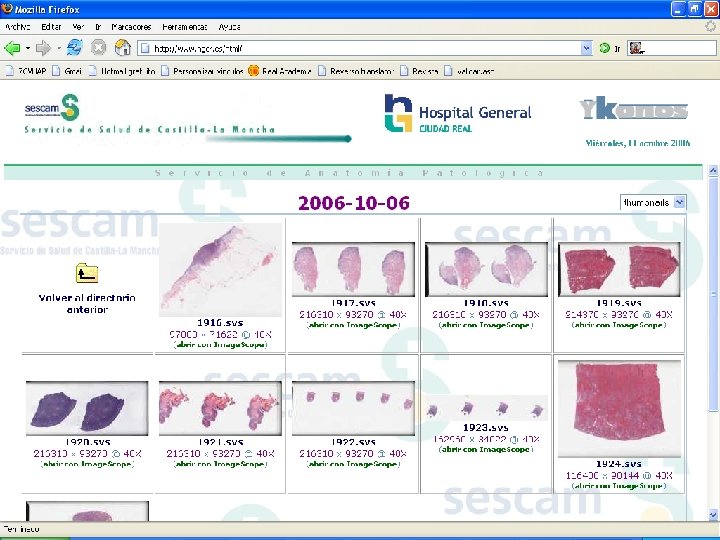This screenshot has height=540, width=720.
Task: Reload the page with the refresh icon
Action: pos(74,47)
